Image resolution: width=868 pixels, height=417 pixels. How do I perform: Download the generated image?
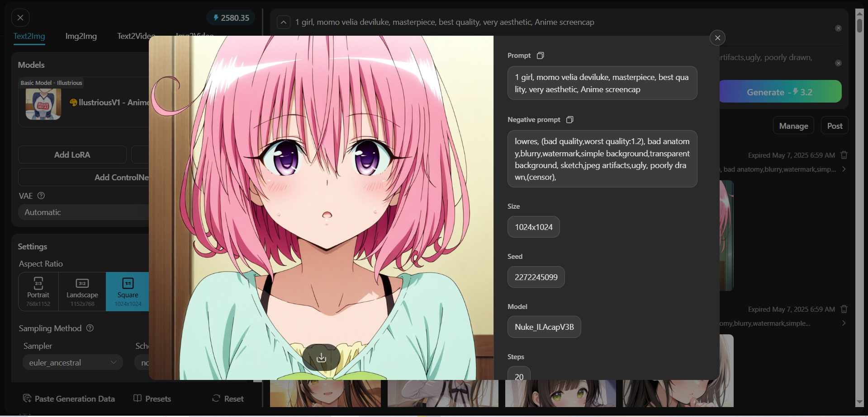point(321,358)
